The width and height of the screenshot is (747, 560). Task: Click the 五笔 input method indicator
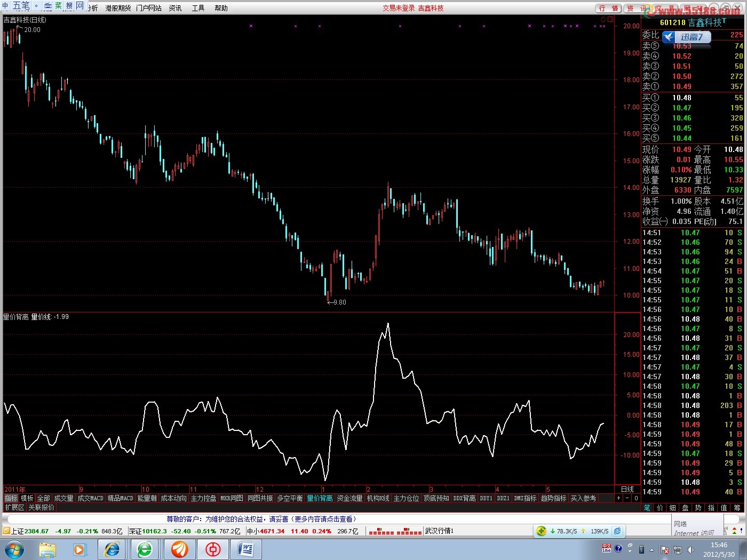[x=21, y=6]
